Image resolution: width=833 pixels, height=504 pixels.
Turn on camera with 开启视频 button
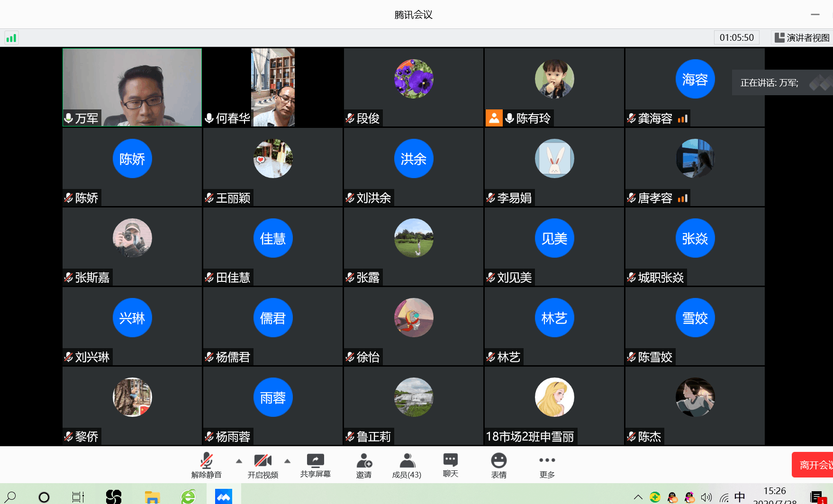263,465
